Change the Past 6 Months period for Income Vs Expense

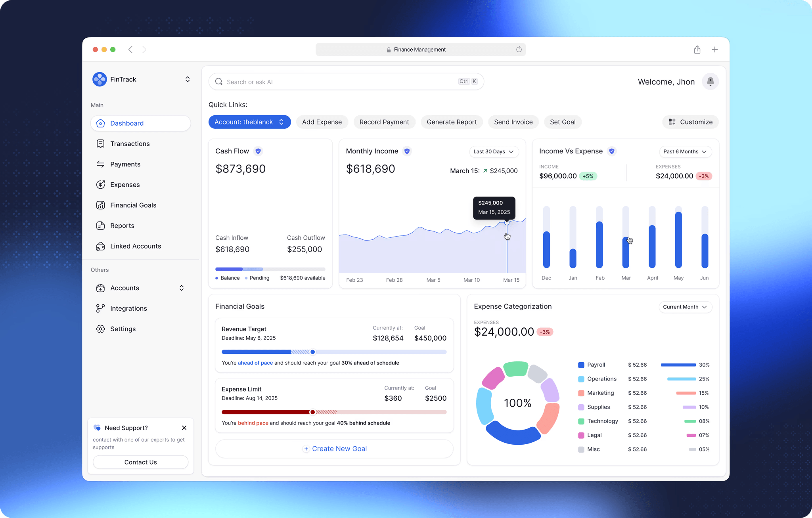[x=685, y=151]
